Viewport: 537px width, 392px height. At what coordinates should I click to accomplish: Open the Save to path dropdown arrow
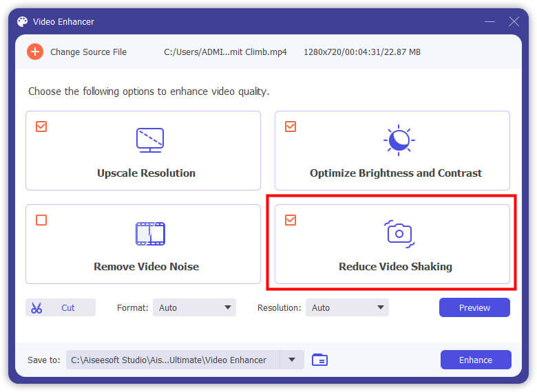click(x=292, y=360)
